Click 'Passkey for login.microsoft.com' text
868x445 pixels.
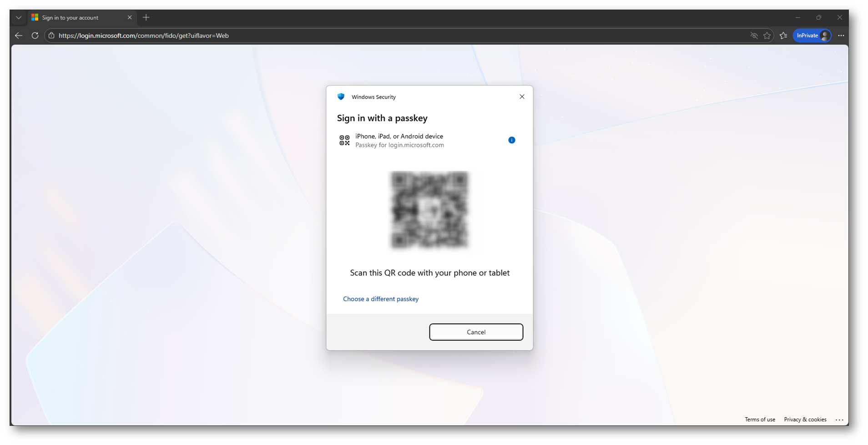399,145
